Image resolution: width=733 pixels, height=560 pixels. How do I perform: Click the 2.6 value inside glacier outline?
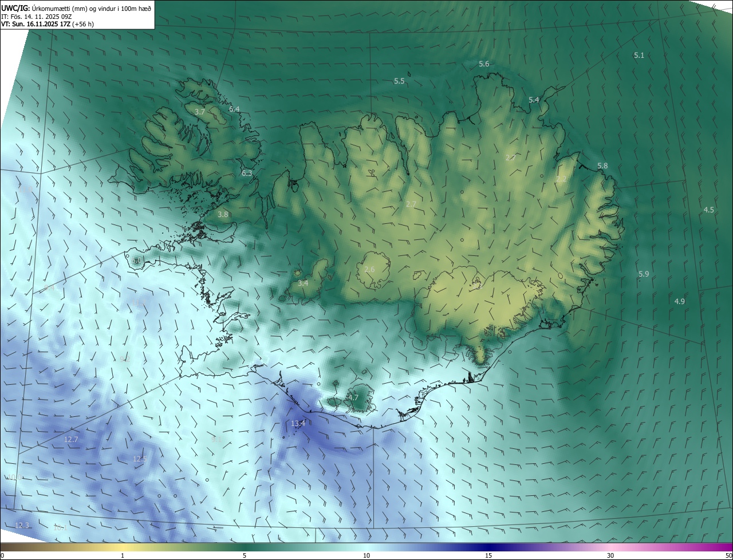(369, 269)
